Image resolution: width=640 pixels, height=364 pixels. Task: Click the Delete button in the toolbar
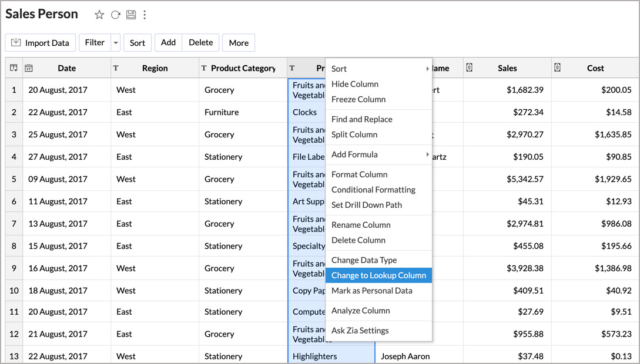(200, 42)
